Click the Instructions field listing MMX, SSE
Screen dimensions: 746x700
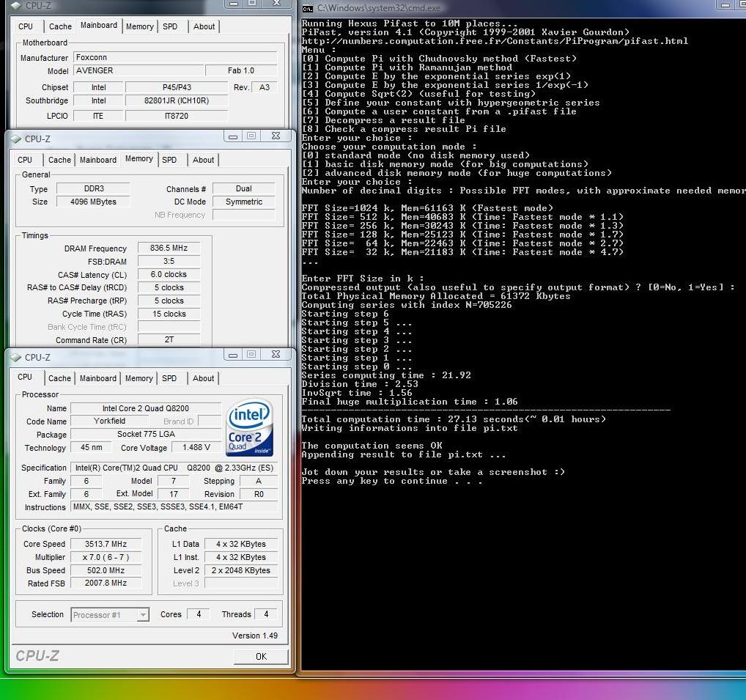coord(174,506)
